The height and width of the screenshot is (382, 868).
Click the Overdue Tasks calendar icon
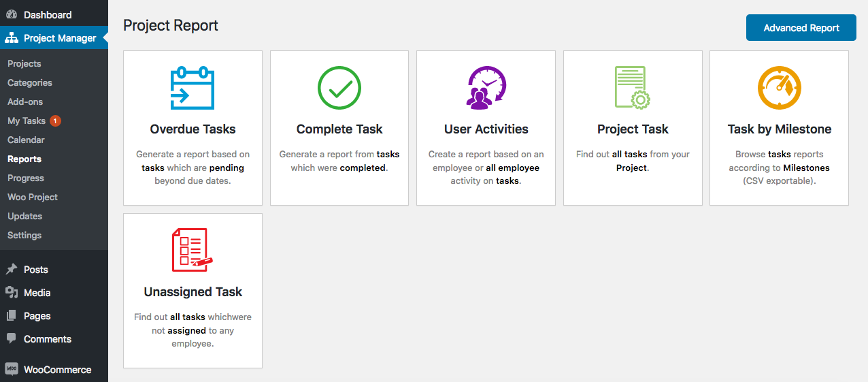pos(193,88)
